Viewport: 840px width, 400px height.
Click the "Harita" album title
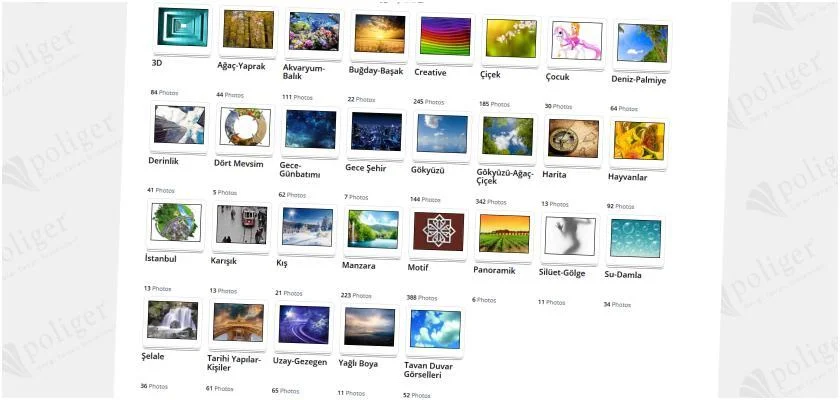pyautogui.click(x=554, y=175)
